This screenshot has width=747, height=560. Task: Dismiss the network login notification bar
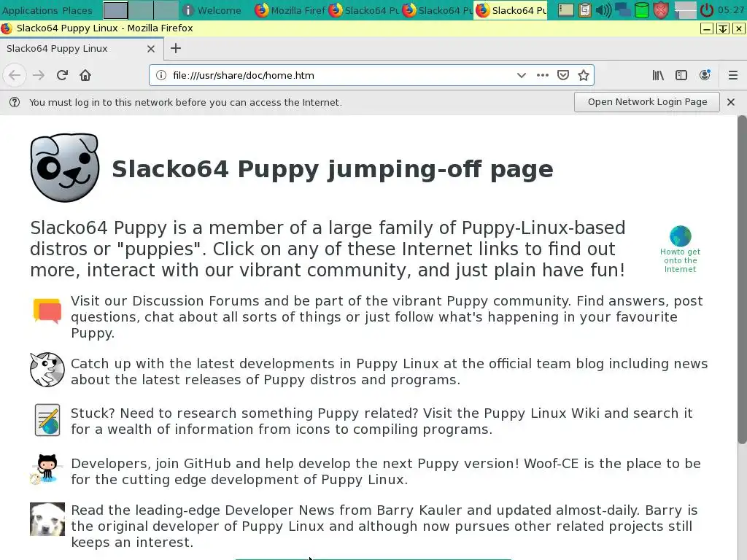coord(731,102)
